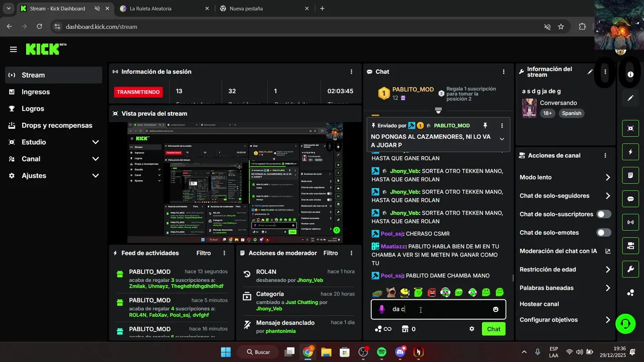Viewport: 644px width, 362px height.
Task: Click the Spanish language tag
Action: click(572, 114)
